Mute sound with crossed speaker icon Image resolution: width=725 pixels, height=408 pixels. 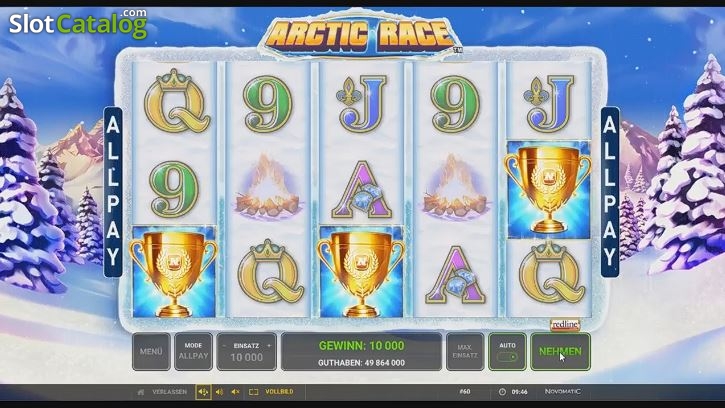click(x=235, y=392)
